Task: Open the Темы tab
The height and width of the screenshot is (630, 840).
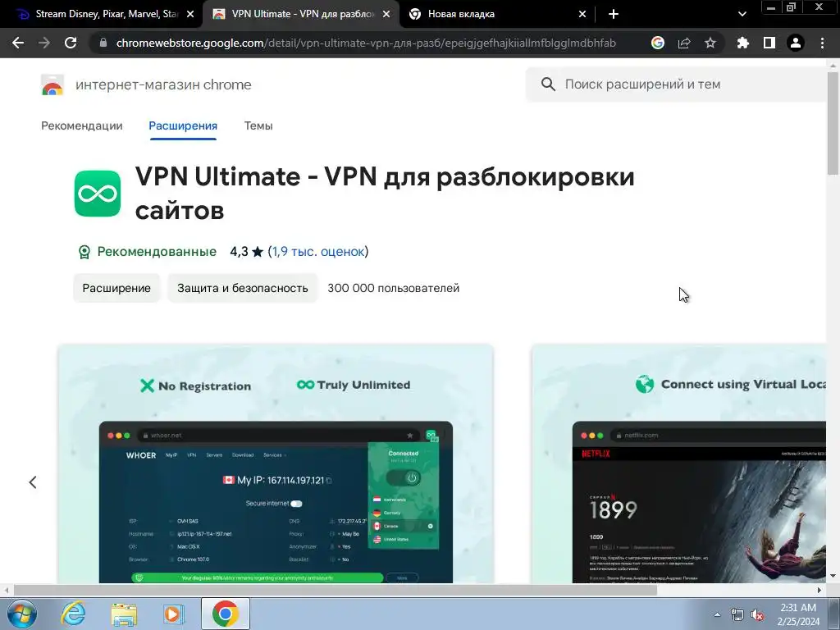Action: (x=258, y=126)
